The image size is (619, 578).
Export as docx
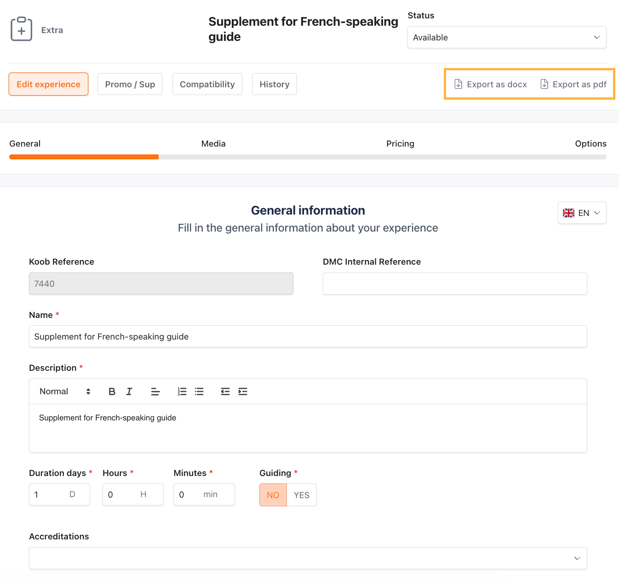pos(490,85)
